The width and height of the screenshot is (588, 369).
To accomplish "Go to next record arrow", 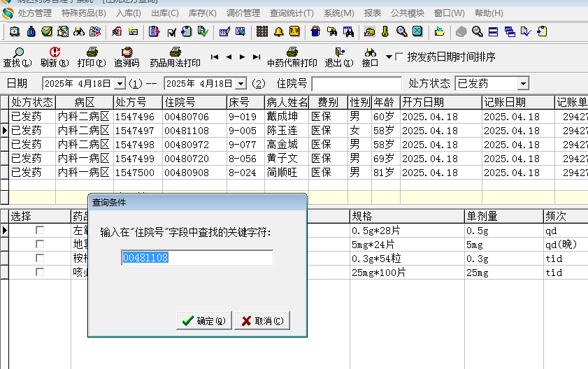I will (x=242, y=57).
